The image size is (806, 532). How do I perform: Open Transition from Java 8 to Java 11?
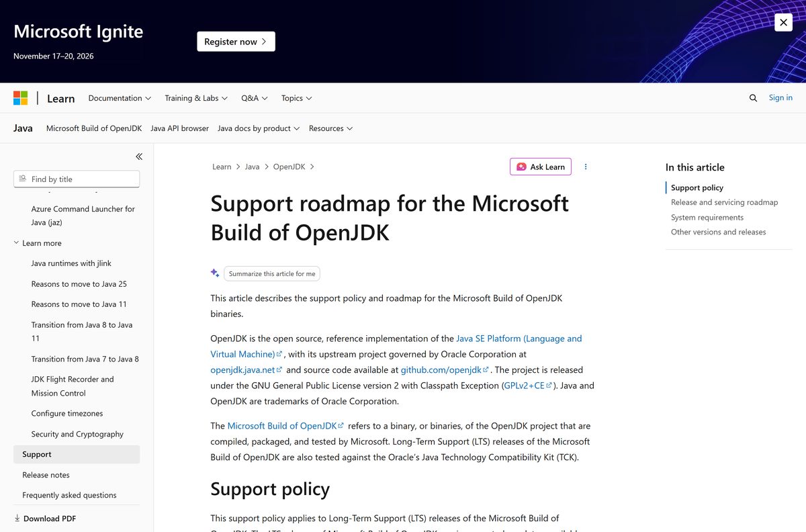(82, 331)
